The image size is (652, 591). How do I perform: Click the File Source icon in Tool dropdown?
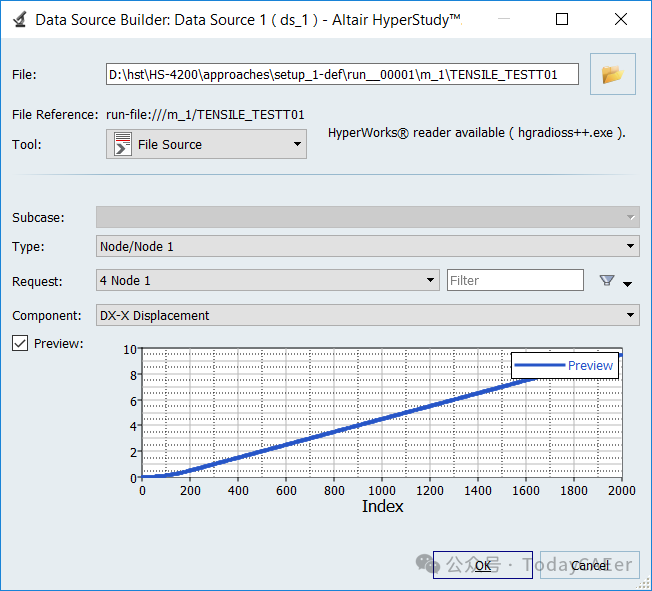tap(123, 144)
